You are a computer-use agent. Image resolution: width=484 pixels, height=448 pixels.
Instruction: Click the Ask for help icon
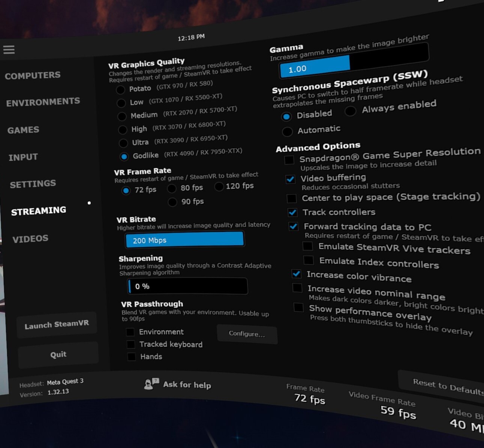pyautogui.click(x=151, y=384)
